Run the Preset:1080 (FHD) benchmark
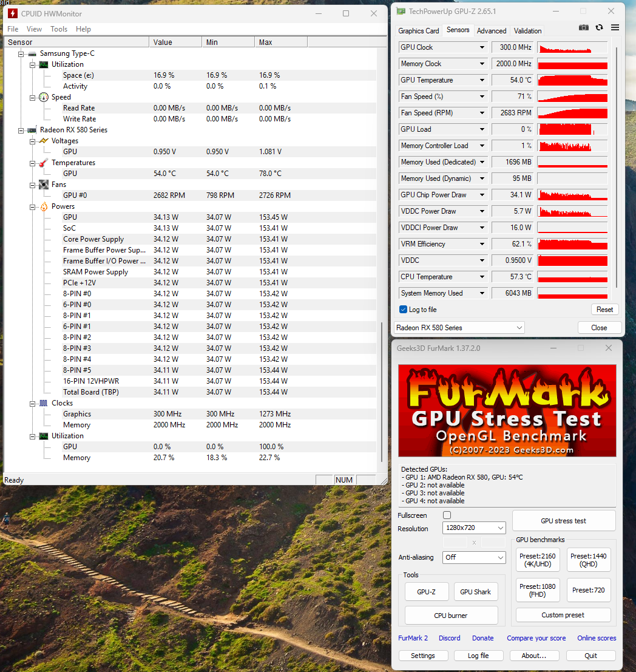 click(x=538, y=590)
